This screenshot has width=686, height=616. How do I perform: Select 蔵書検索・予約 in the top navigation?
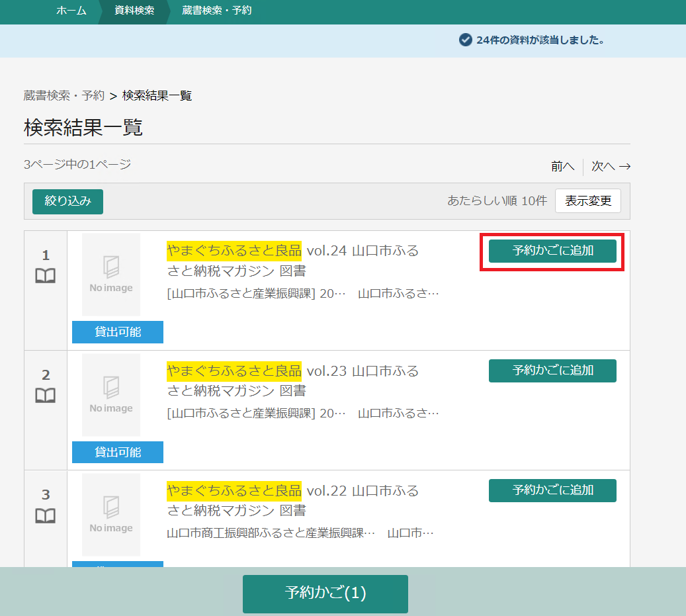click(x=217, y=11)
